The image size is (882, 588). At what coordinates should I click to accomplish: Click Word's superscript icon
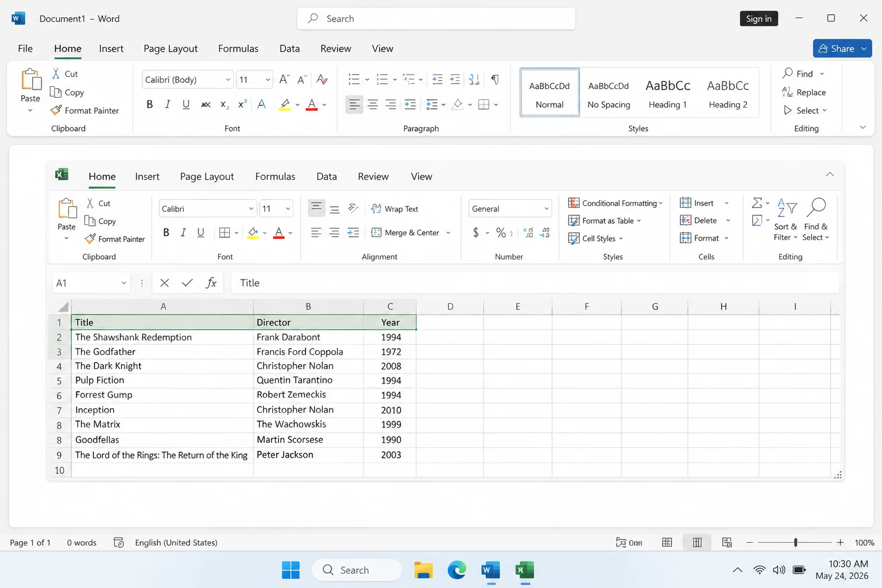[242, 104]
